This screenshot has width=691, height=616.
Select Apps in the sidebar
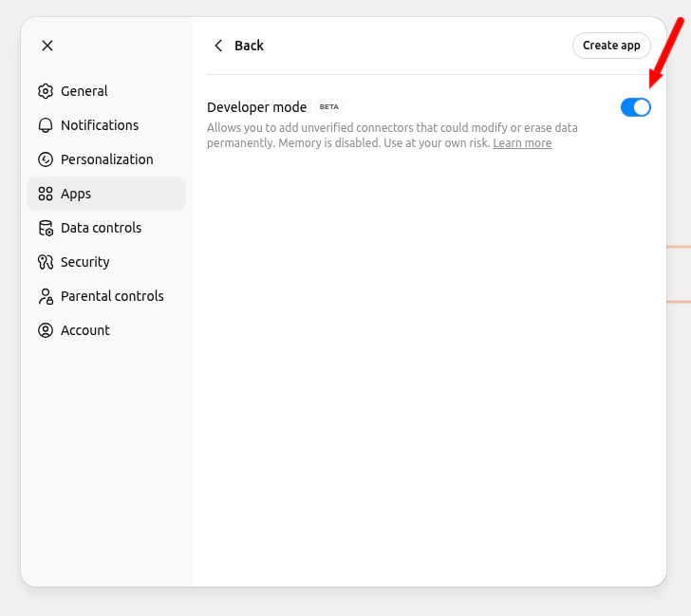tap(106, 194)
